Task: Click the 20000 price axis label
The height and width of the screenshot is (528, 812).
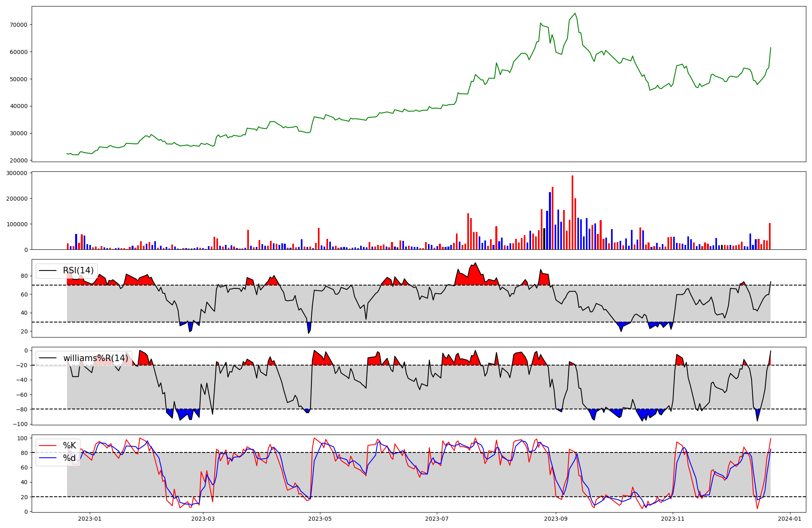Action: click(18, 160)
